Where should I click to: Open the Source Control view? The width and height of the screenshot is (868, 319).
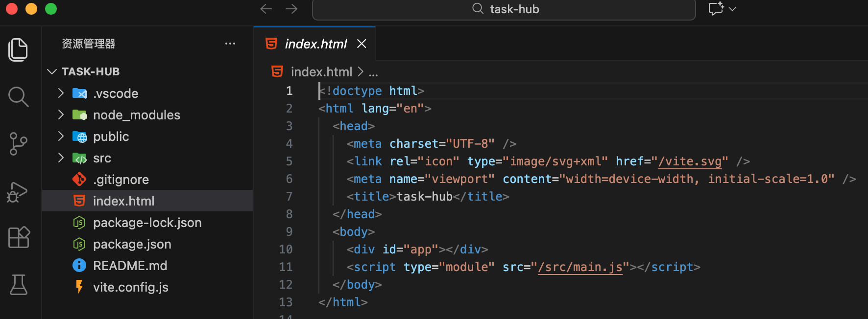pyautogui.click(x=18, y=144)
